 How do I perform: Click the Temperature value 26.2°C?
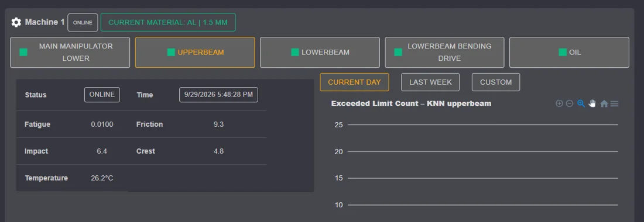pyautogui.click(x=102, y=178)
